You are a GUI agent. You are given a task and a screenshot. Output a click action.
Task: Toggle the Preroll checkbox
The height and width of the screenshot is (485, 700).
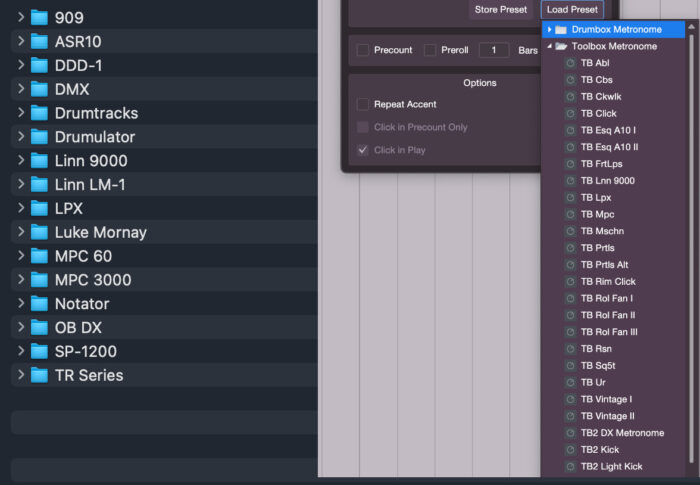[430, 50]
